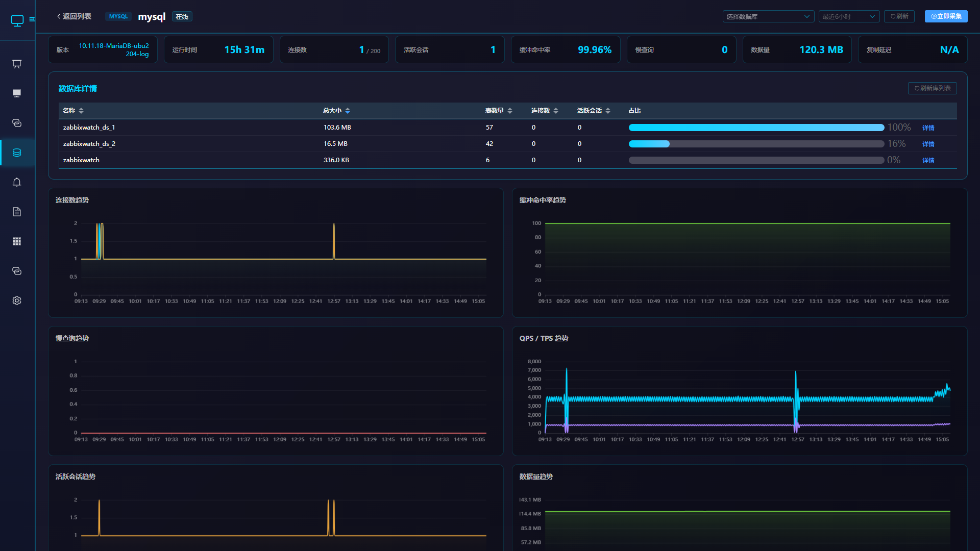Click the 100% share bar of zabbixwatch_ds_1
The width and height of the screenshot is (980, 551).
(756, 128)
